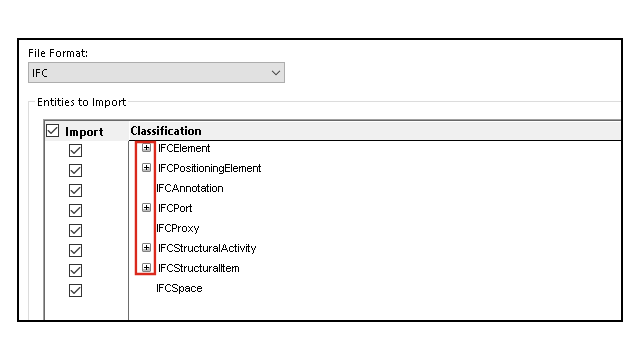Open the File Format dropdown

[156, 73]
